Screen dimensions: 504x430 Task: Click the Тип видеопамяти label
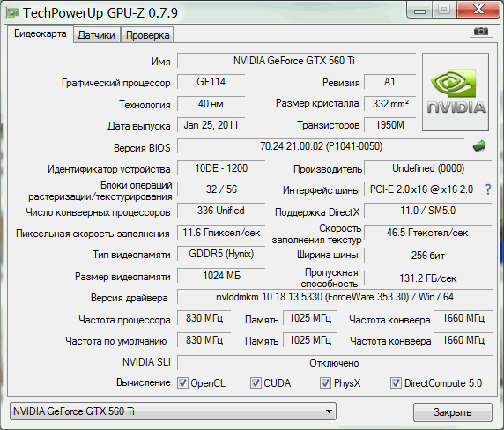click(132, 255)
